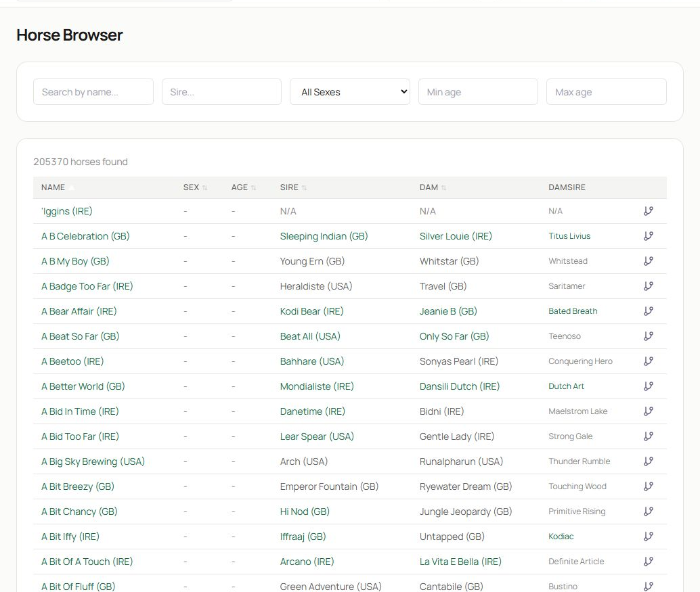Screen dimensions: 700x592
Task: Open sire Mondialiste (IRE)
Action: pyautogui.click(x=317, y=386)
